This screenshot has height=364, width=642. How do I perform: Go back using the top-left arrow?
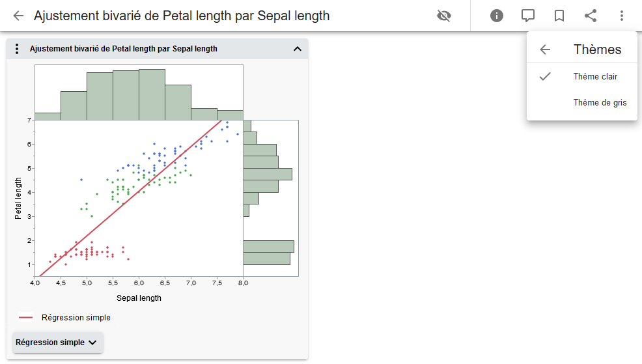[x=18, y=16]
